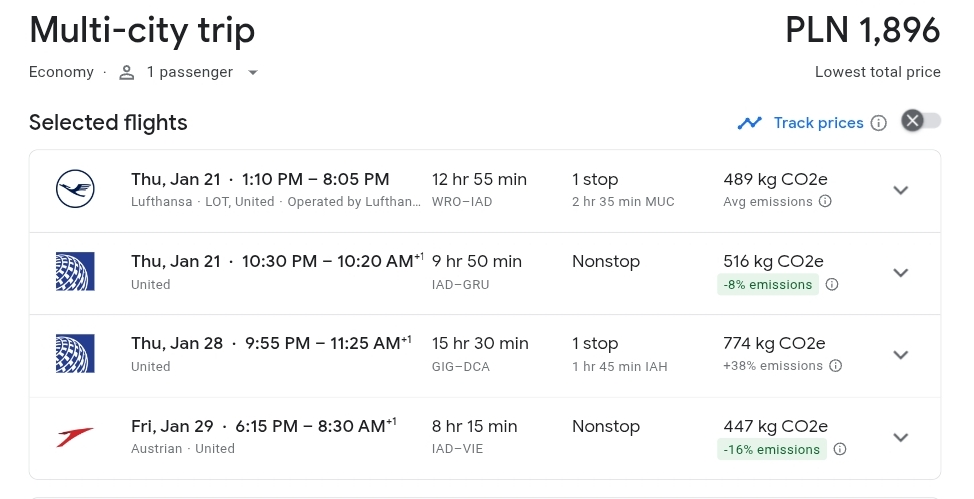Click the Thu, Jan 21 1:10 PM departure
This screenshot has width=974, height=499.
pos(260,180)
